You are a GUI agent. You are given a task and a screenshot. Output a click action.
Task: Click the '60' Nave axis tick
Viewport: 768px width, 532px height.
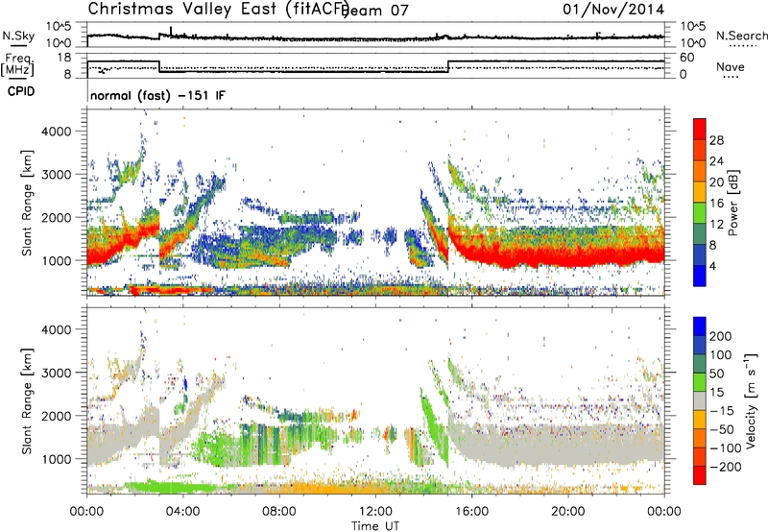click(687, 58)
